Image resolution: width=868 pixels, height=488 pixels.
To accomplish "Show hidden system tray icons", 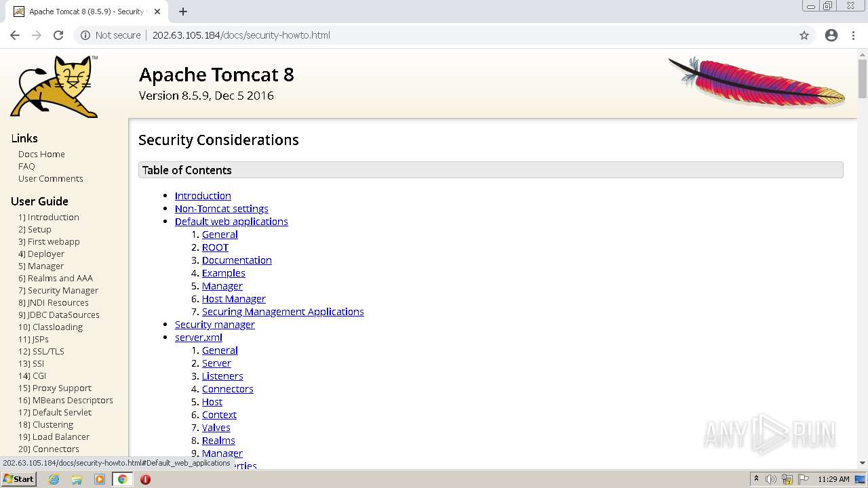I will coord(756,479).
